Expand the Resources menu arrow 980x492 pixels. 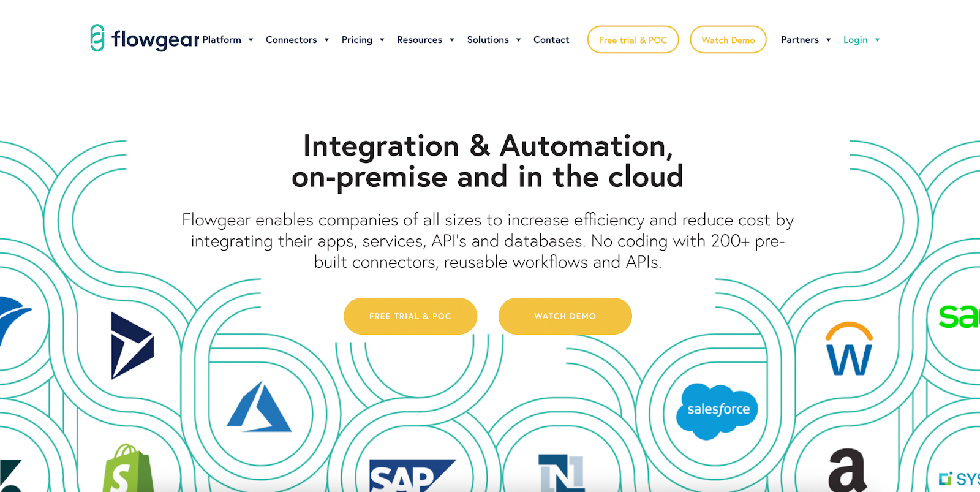coord(452,40)
